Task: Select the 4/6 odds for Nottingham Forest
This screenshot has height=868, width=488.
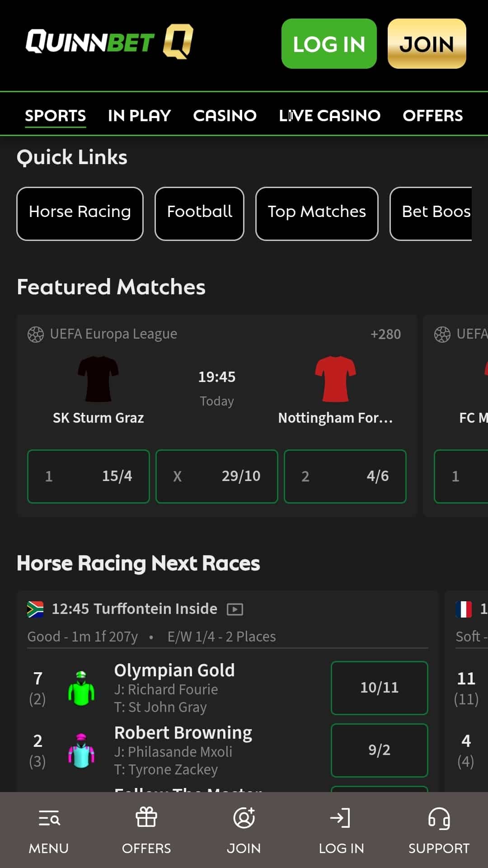Action: click(x=345, y=476)
